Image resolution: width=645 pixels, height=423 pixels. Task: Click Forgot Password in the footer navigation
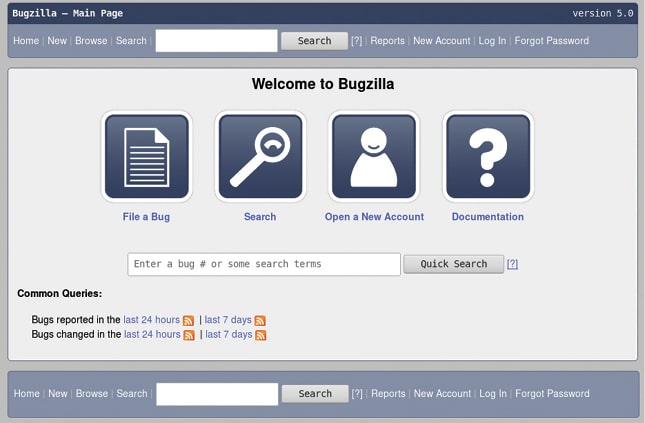click(552, 394)
